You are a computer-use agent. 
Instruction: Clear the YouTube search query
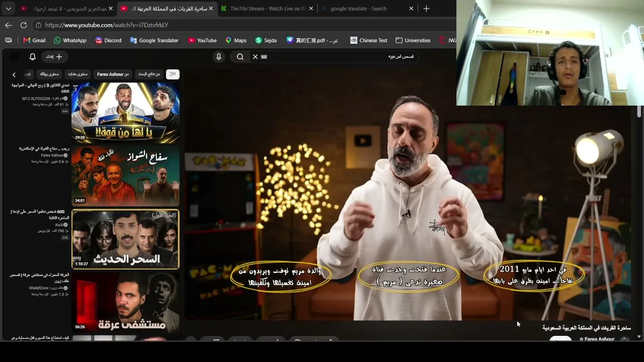coord(255,57)
